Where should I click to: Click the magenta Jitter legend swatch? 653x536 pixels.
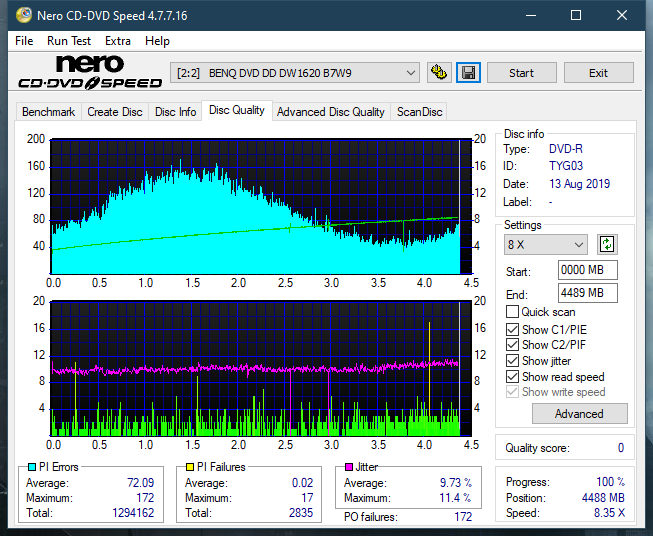(x=349, y=467)
